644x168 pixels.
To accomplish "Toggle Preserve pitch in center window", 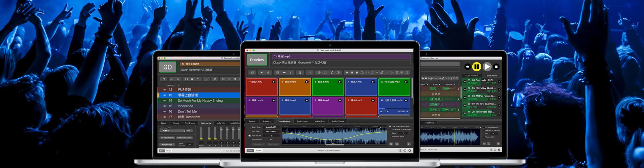I will point(390,137).
